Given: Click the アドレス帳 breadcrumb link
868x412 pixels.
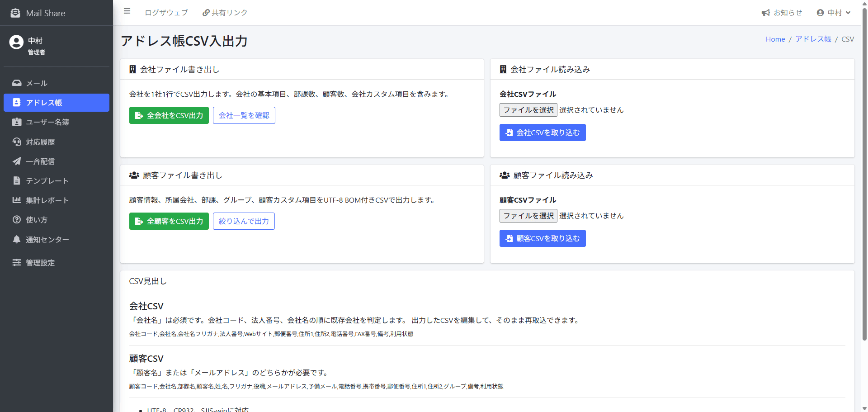Looking at the screenshot, I should (x=813, y=39).
